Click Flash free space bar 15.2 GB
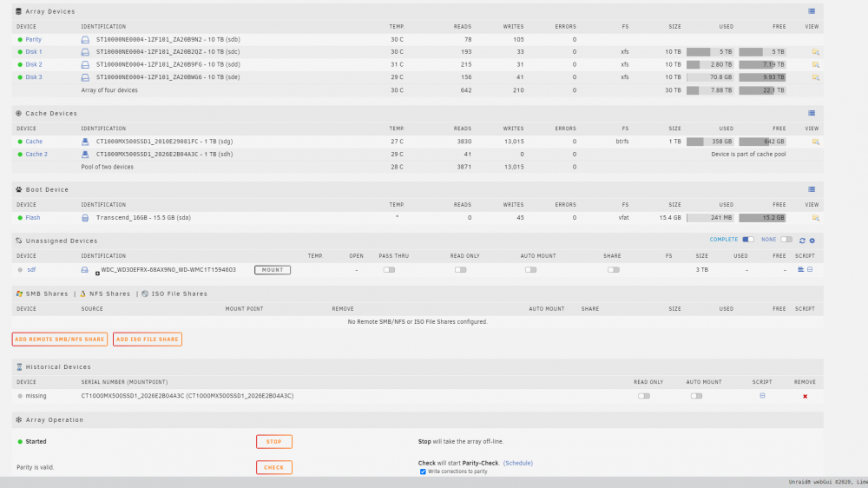The image size is (868, 488). point(762,218)
